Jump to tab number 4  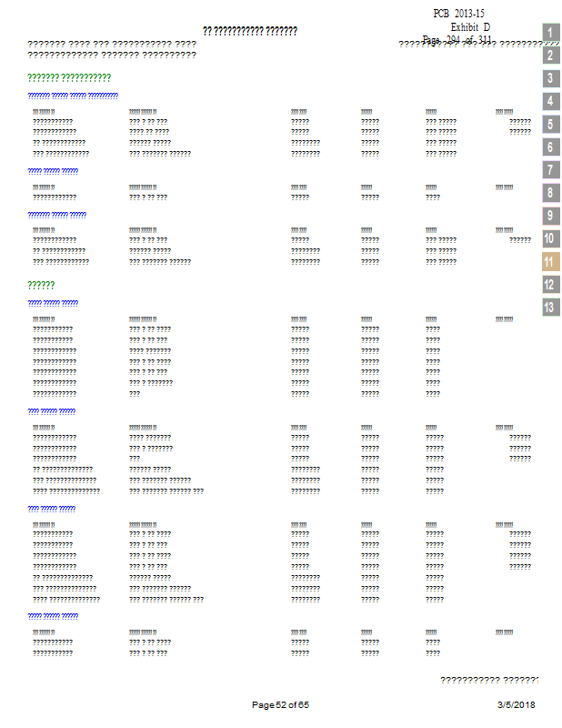[x=550, y=101]
